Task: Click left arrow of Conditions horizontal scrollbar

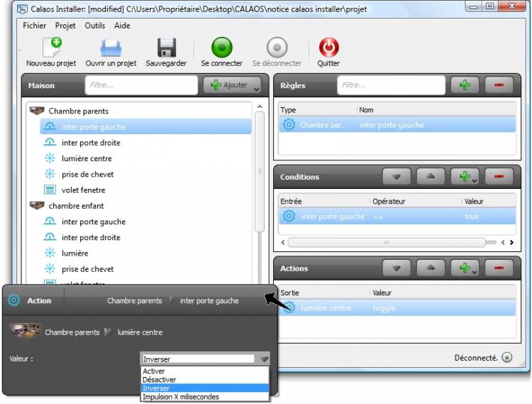Action: tap(282, 242)
